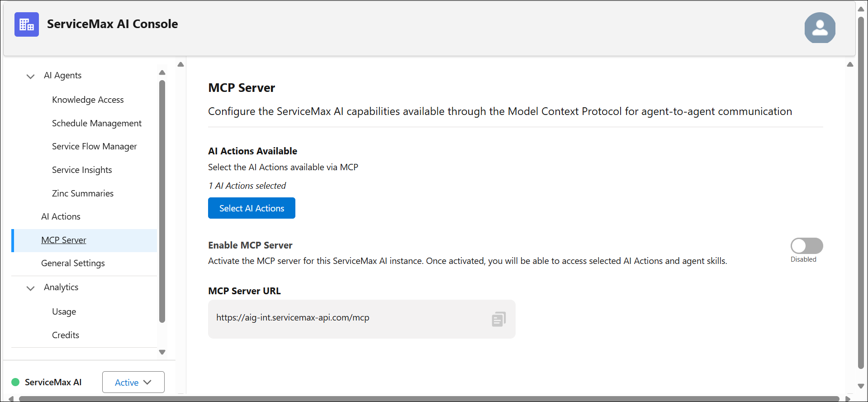The image size is (868, 402).
Task: Click the ServiceMax building logo icon
Action: [27, 24]
